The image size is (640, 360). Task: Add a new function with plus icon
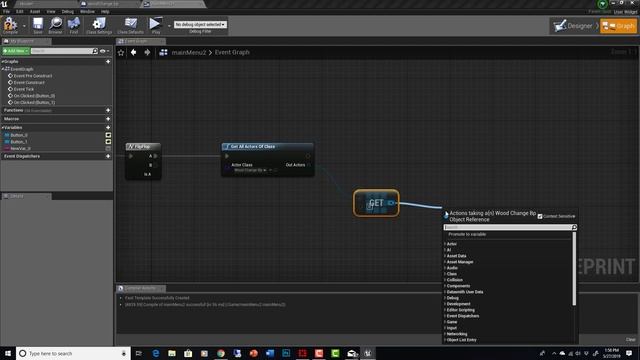coord(108,110)
